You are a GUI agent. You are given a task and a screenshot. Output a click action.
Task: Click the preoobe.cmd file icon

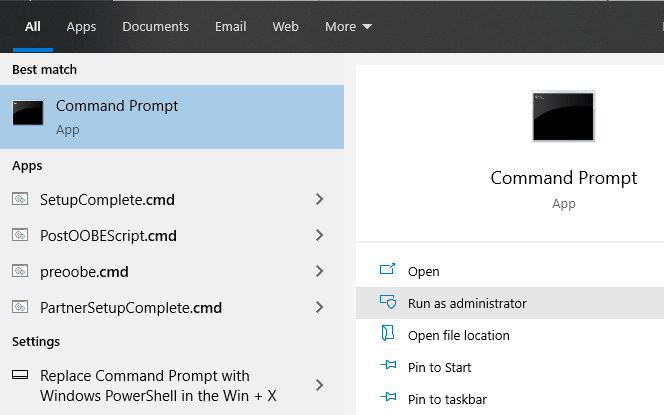[20, 272]
